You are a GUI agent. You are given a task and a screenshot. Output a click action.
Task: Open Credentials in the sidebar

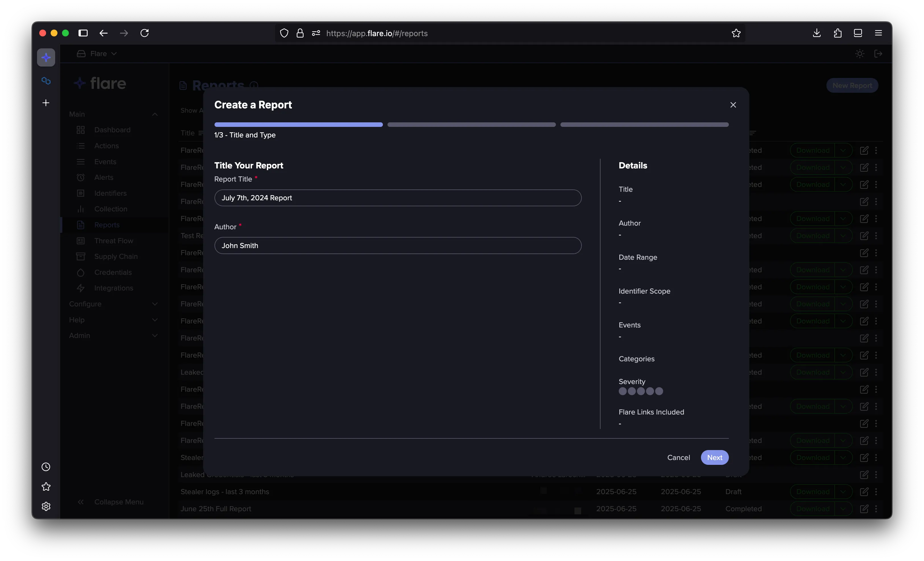(x=113, y=272)
